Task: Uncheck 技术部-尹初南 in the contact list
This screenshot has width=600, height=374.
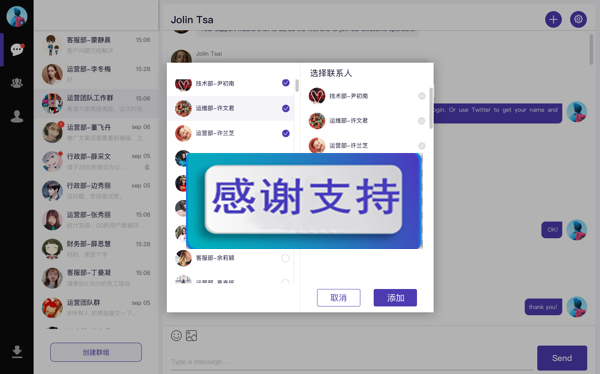Action: coord(285,83)
